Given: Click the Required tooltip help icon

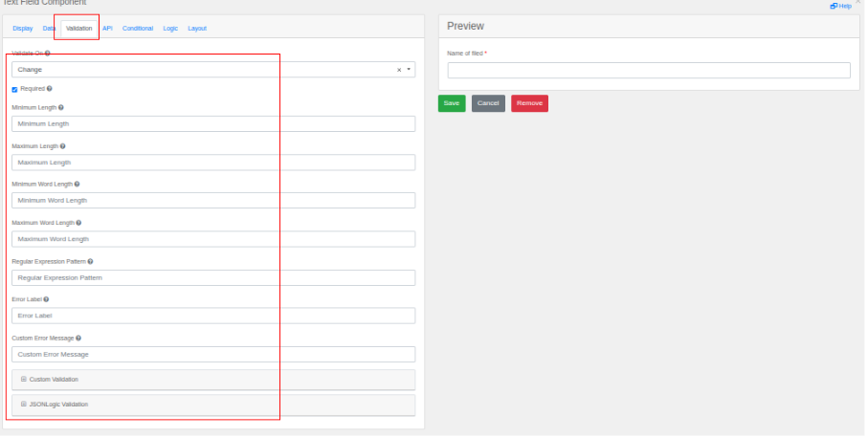Looking at the screenshot, I should 49,89.
